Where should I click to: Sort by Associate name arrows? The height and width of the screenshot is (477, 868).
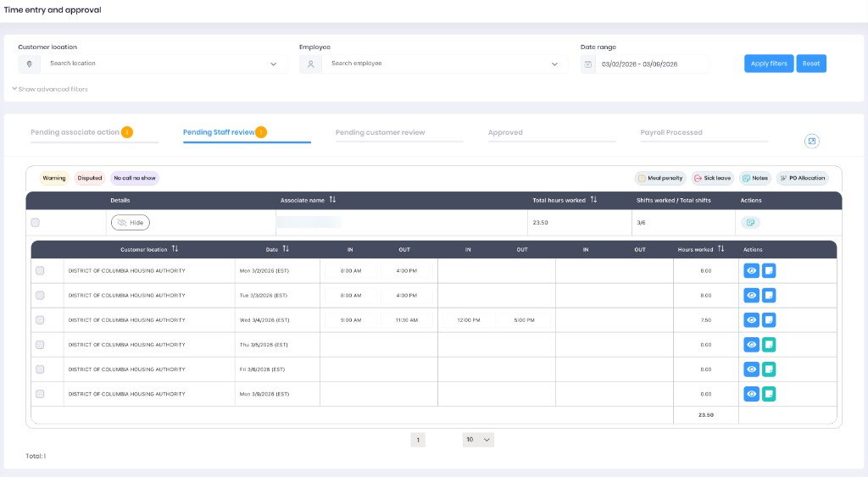click(332, 200)
